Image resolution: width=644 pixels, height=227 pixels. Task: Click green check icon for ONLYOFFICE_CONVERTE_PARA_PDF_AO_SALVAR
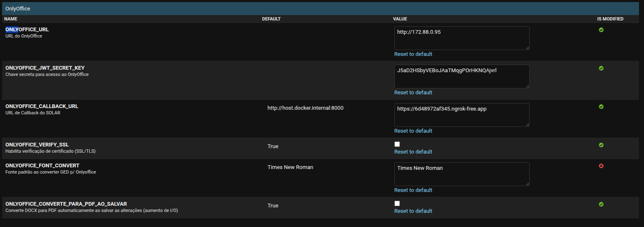[601, 204]
